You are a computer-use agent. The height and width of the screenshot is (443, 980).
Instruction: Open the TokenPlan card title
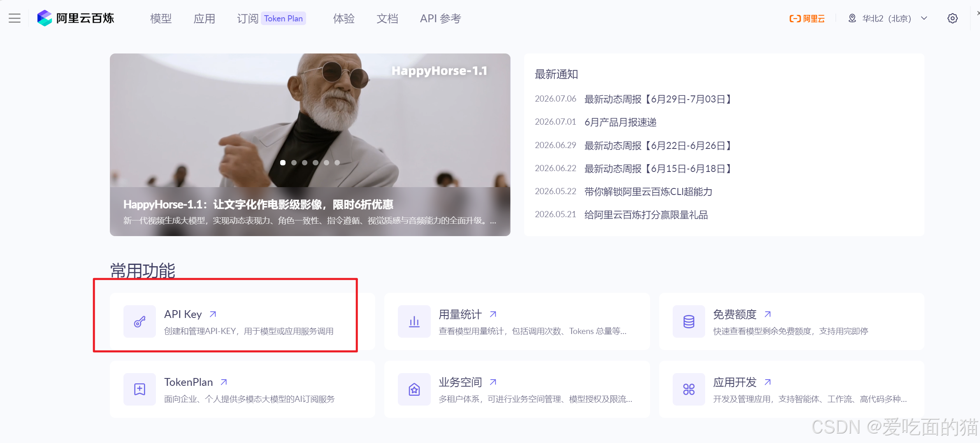click(188, 382)
